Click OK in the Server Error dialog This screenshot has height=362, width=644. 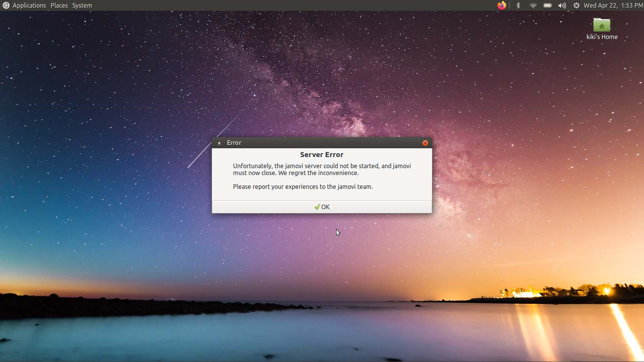322,207
